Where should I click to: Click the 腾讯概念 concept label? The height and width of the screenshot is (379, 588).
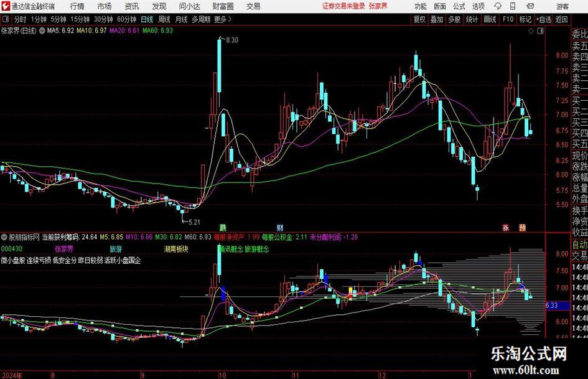231,249
